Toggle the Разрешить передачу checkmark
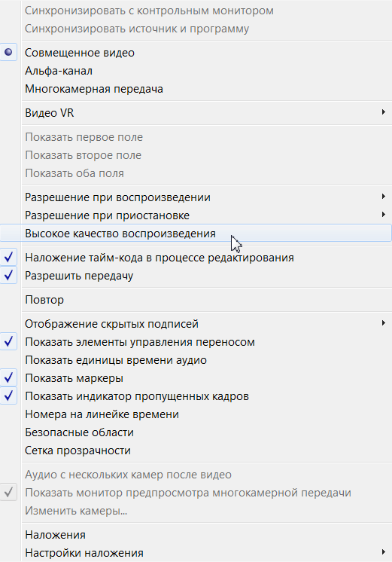The width and height of the screenshot is (392, 562). tap(196, 276)
